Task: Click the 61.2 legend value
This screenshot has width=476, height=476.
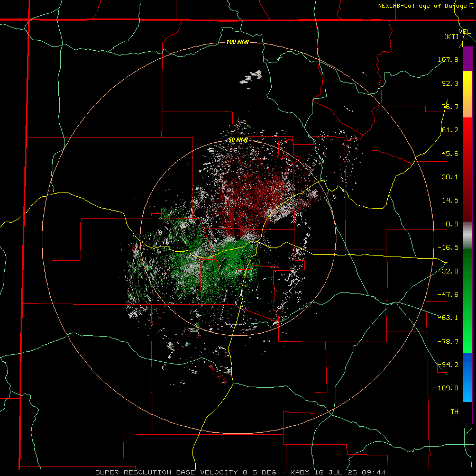Action: pyautogui.click(x=450, y=130)
